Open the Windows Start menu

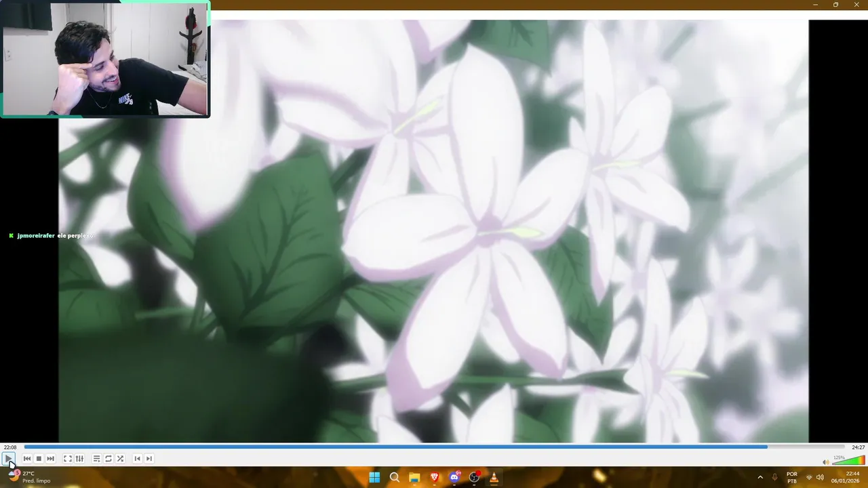pyautogui.click(x=374, y=477)
